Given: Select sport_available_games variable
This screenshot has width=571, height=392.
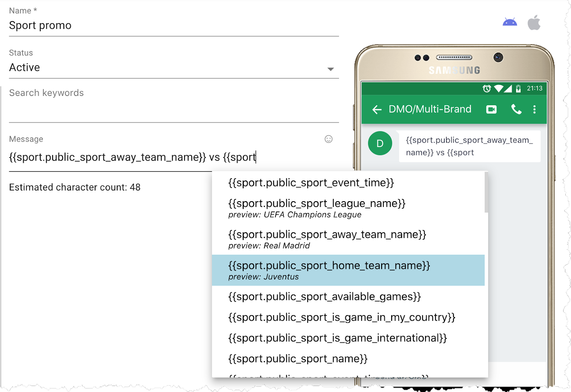Looking at the screenshot, I should [324, 297].
